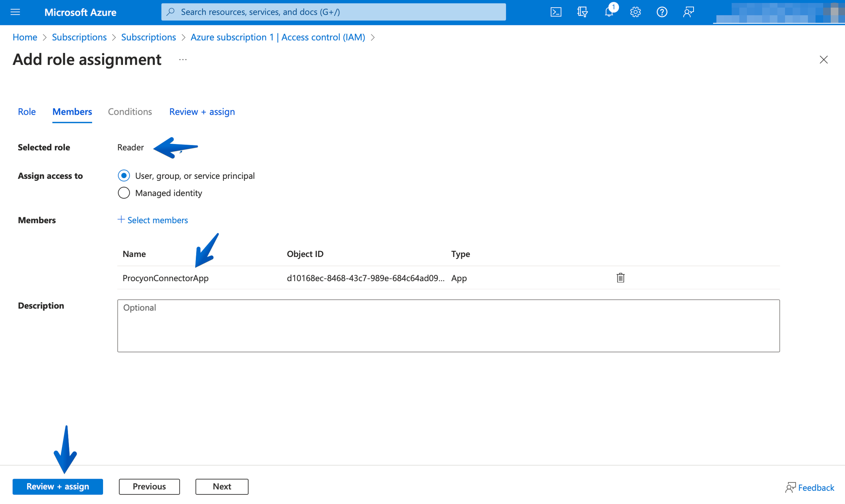The height and width of the screenshot is (504, 845).
Task: Open the Feedback panel from the top bar
Action: click(x=688, y=12)
